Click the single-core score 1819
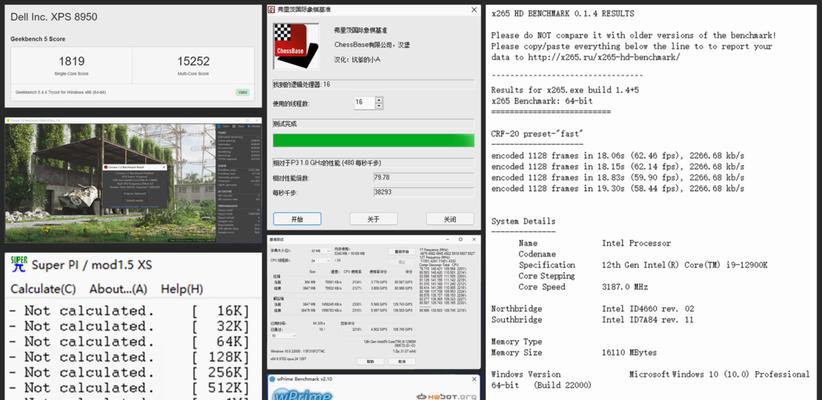This screenshot has width=822, height=400. [x=71, y=61]
